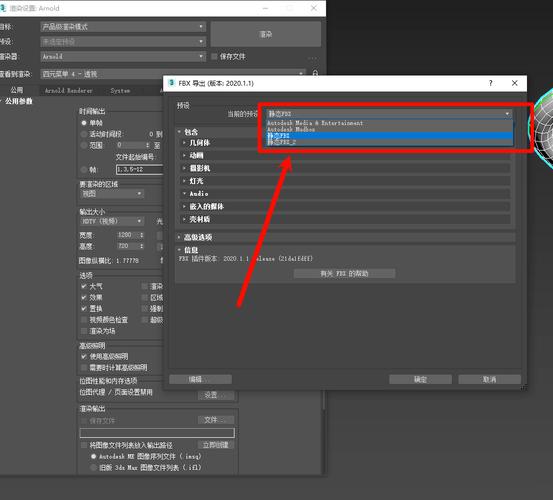This screenshot has width=553, height=500.
Task: Click the FBX help button in Information section
Action: coord(344,273)
